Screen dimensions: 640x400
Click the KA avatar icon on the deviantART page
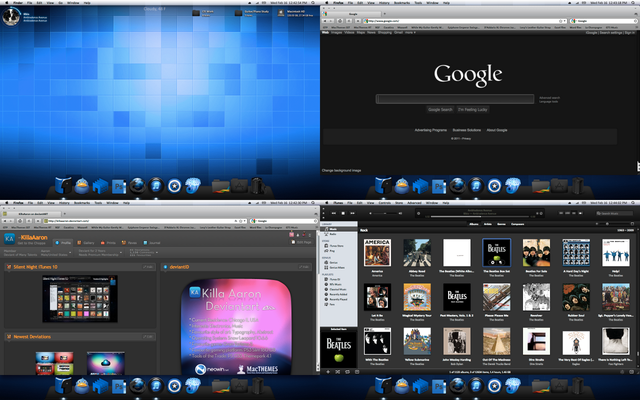point(9,238)
